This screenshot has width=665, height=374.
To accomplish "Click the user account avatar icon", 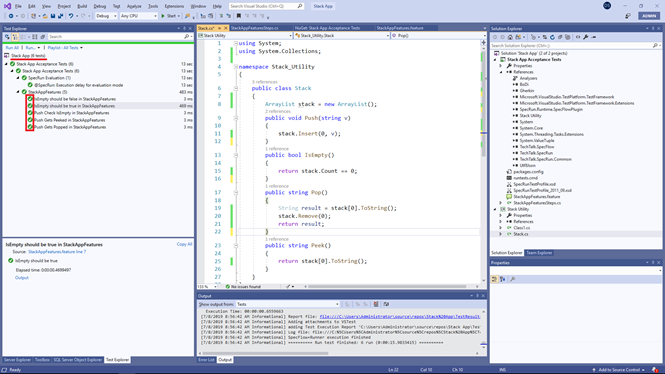I will click(x=607, y=6).
